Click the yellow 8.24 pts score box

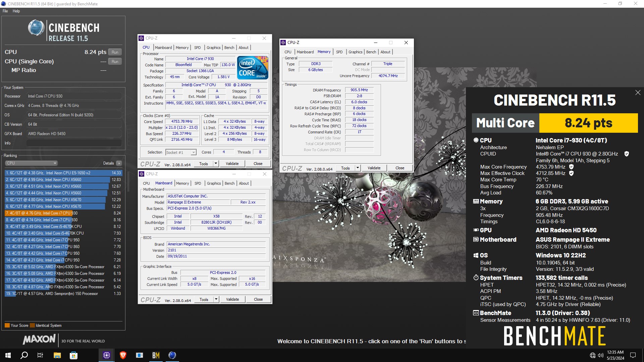tap(588, 123)
